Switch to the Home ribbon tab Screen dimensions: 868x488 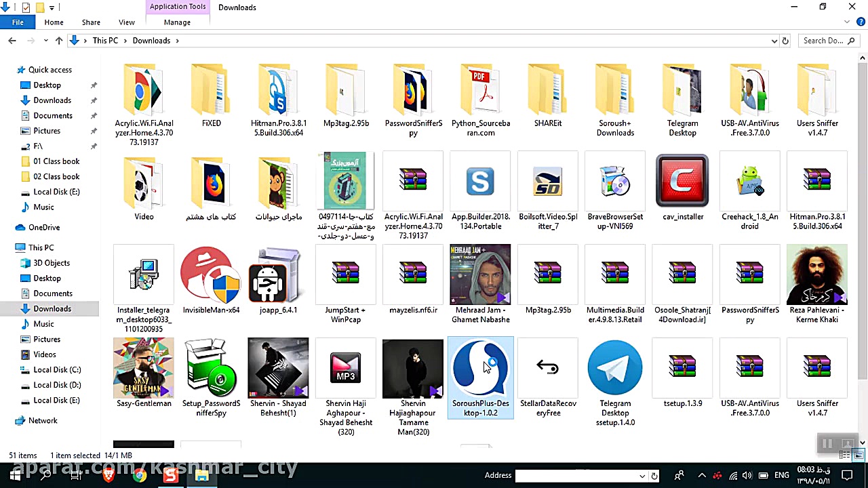coord(54,22)
